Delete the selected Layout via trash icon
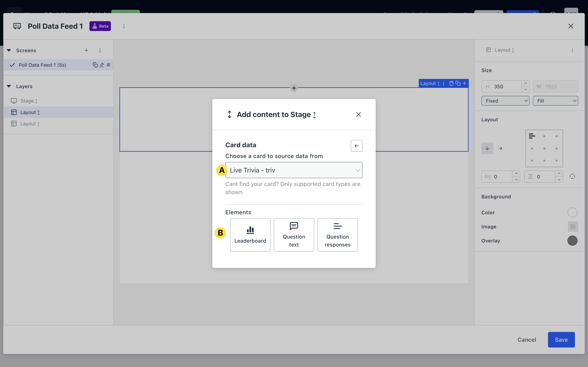The height and width of the screenshot is (367, 588). pyautogui.click(x=451, y=83)
